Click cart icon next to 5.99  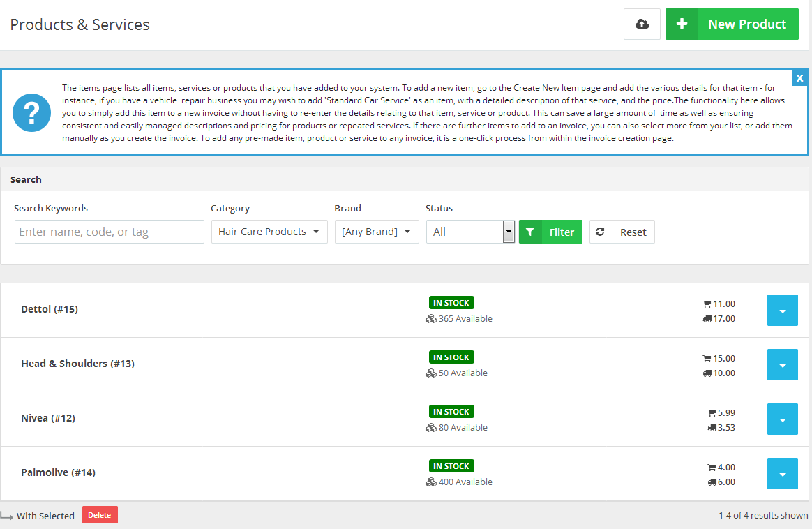(x=712, y=413)
